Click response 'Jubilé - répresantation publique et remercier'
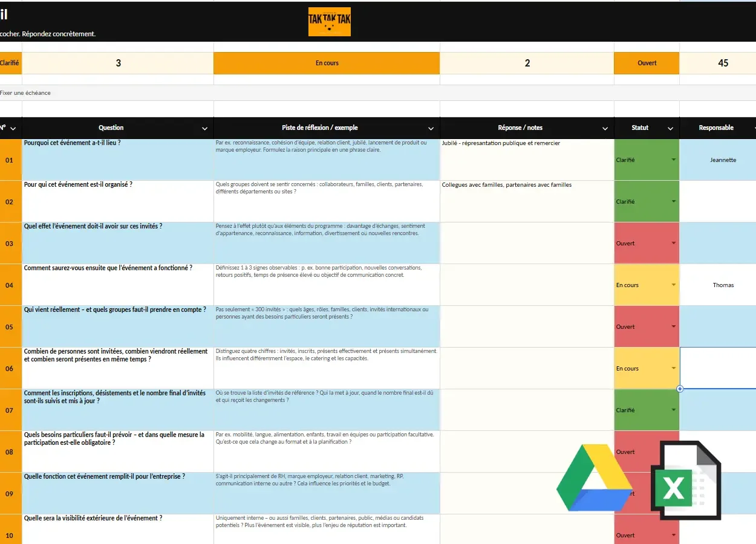This screenshot has width=756, height=544. click(x=501, y=143)
